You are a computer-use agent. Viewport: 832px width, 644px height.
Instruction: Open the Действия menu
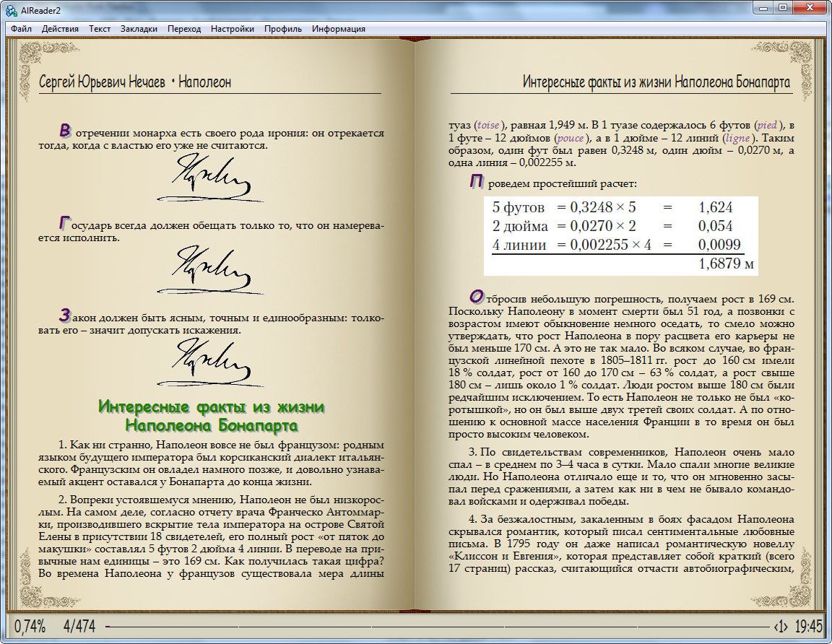tap(60, 29)
